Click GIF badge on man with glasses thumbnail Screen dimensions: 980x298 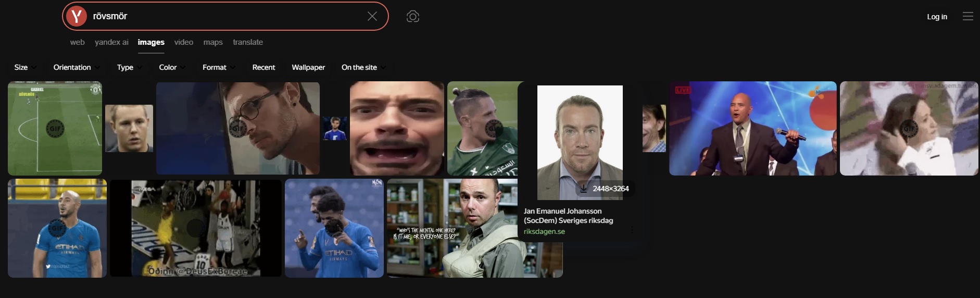tap(238, 128)
